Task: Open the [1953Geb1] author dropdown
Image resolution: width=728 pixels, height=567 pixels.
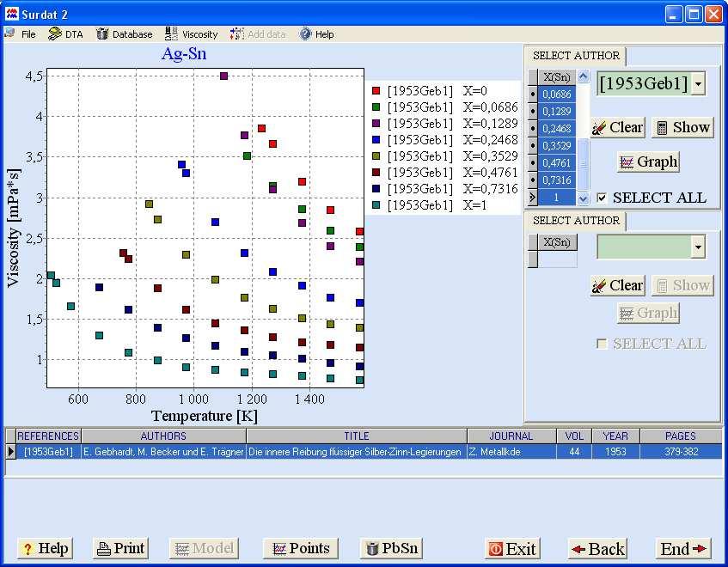Action: coord(698,84)
